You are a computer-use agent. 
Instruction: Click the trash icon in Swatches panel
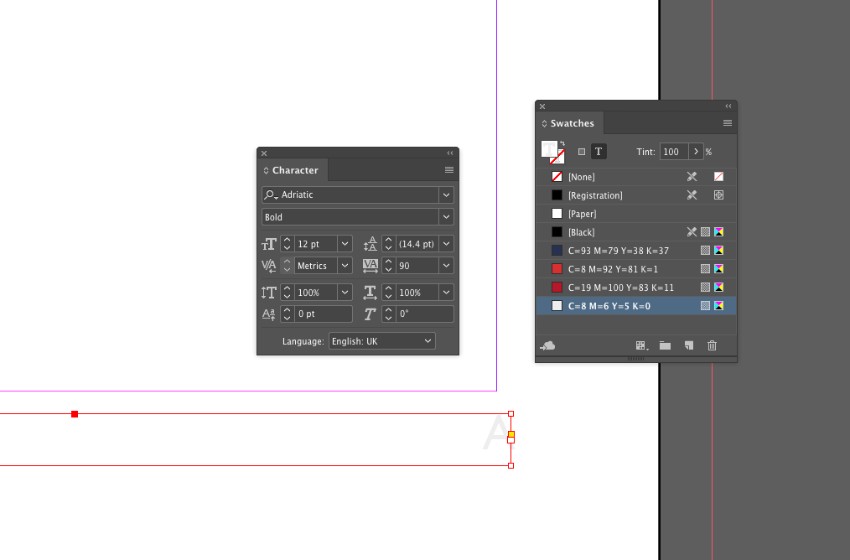[712, 345]
